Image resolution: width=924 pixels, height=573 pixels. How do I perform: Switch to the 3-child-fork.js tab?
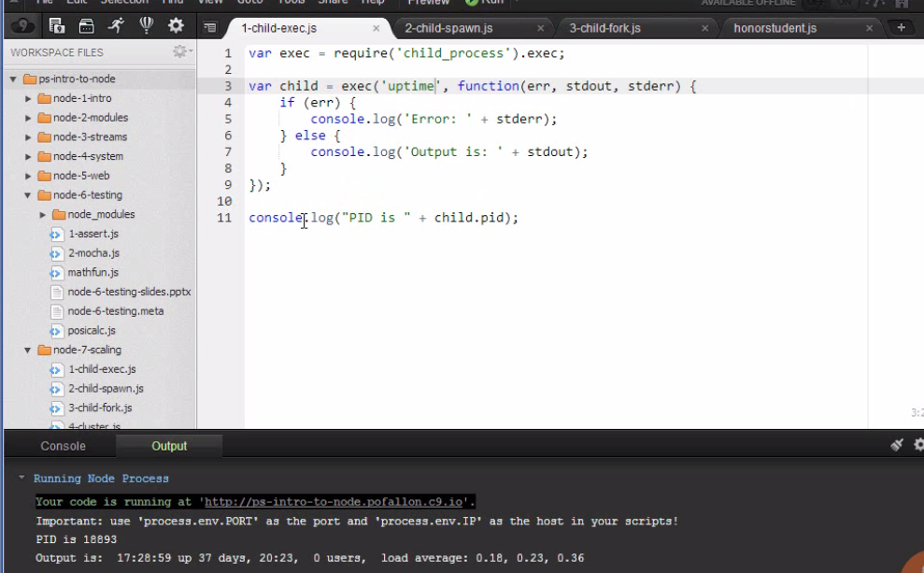(x=604, y=28)
